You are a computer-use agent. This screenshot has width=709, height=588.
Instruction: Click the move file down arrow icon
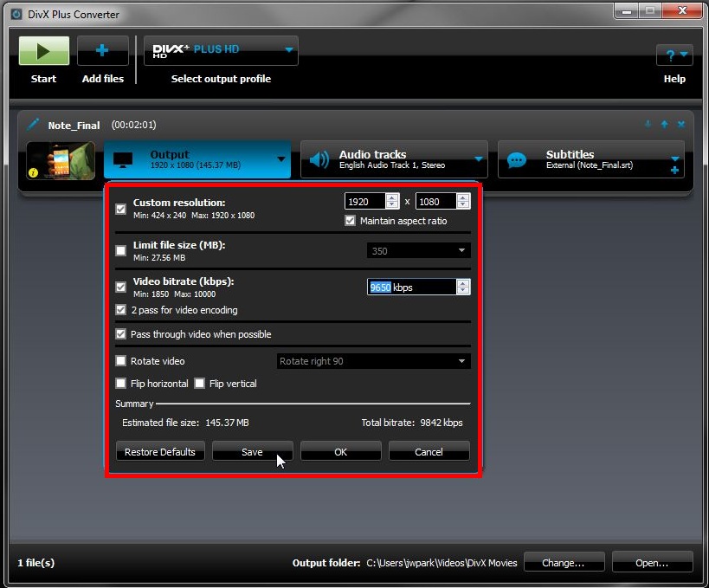tap(648, 125)
